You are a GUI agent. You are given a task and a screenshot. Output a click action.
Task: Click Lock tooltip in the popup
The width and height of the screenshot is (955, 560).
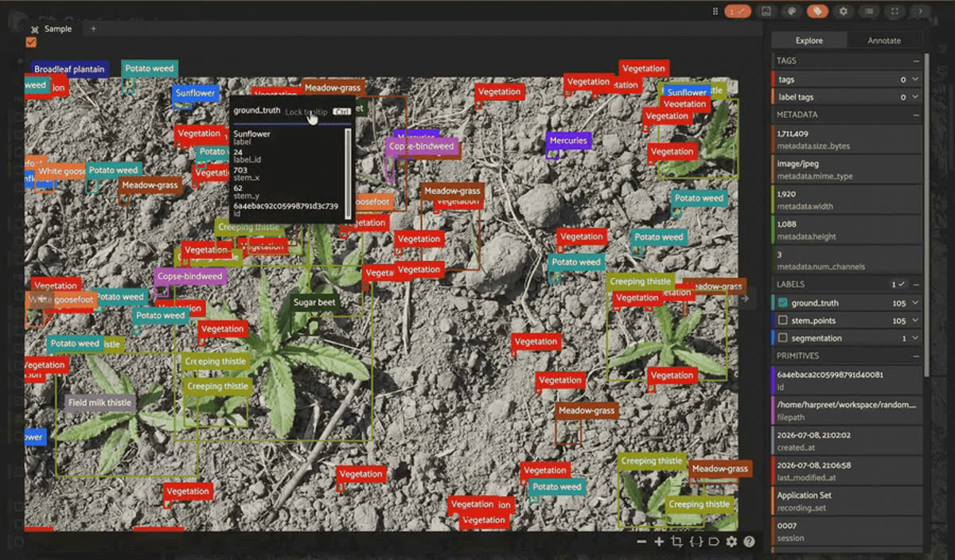pyautogui.click(x=306, y=112)
